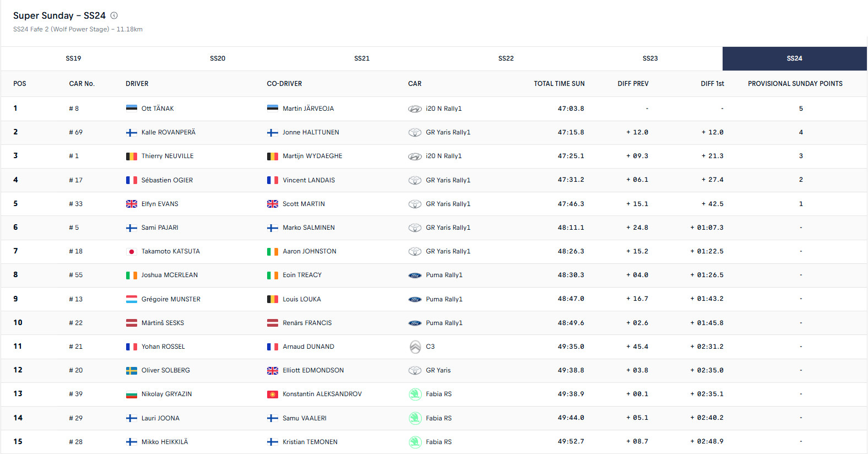Select co-driver name Martin JÄRVEOJA
This screenshot has width=868, height=454.
[x=308, y=109]
